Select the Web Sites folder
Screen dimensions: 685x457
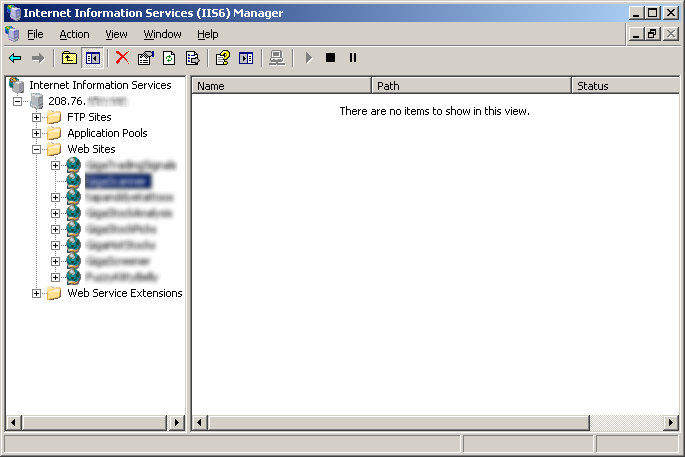click(91, 149)
